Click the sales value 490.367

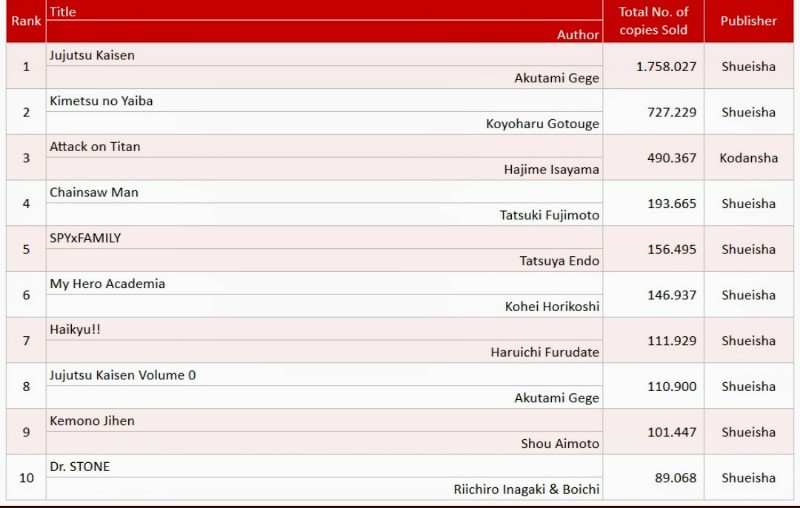pos(672,158)
